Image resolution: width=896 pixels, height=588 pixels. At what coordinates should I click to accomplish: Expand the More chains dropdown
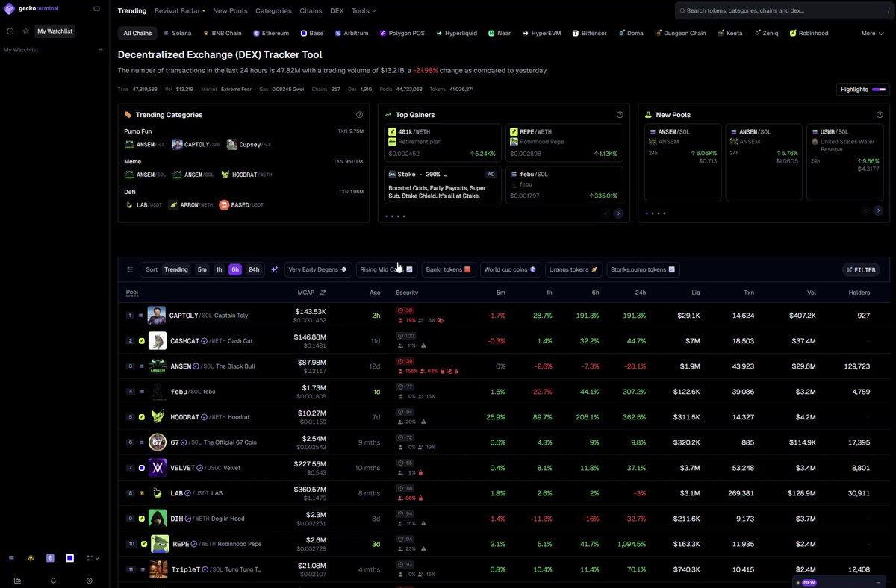point(872,33)
